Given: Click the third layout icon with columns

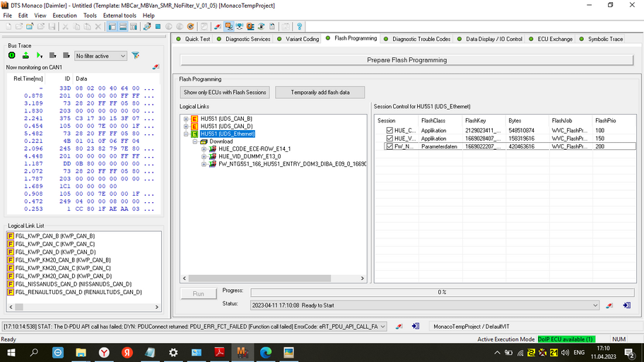Looking at the screenshot, I should click(x=134, y=27).
